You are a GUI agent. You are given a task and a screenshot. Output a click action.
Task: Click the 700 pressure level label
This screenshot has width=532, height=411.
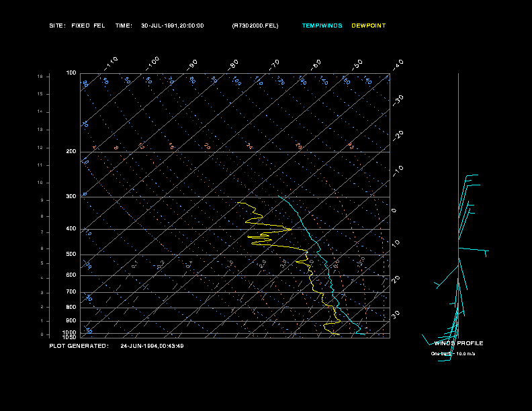[71, 291]
